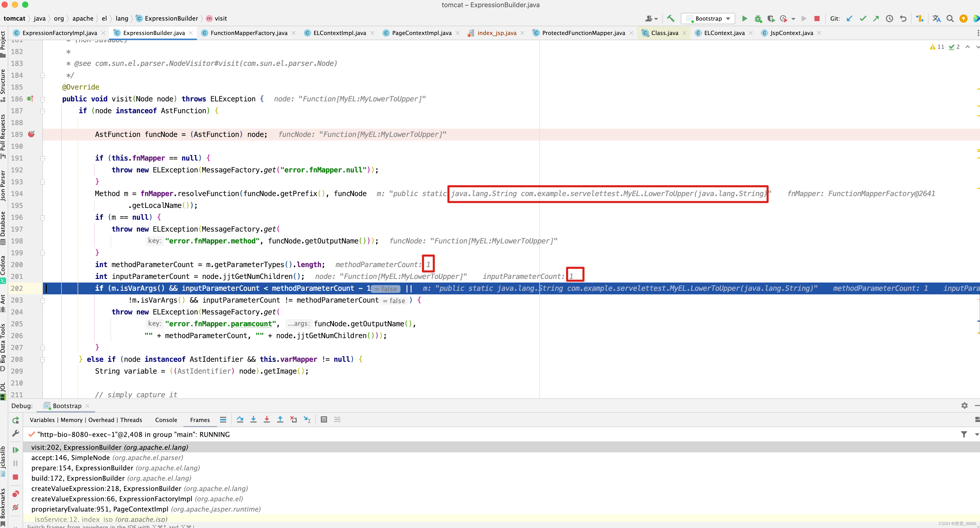Switch to FunctionMapperFactory.java tab
The image size is (980, 528).
pos(248,33)
